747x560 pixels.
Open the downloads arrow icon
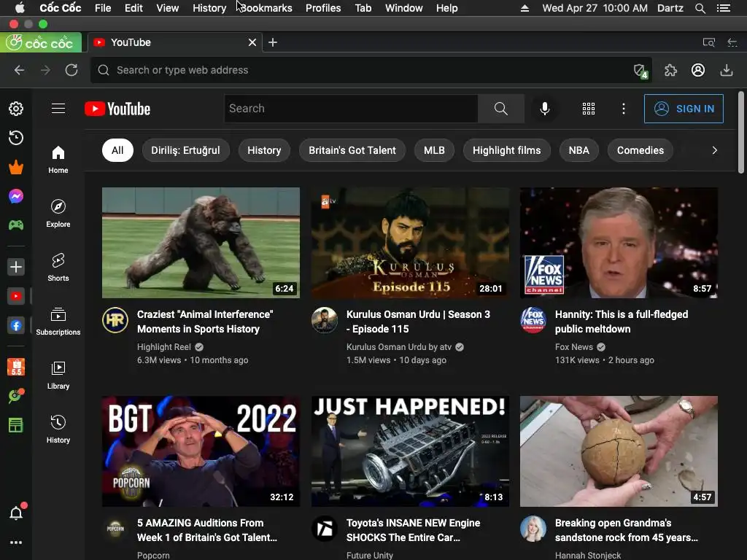click(726, 70)
